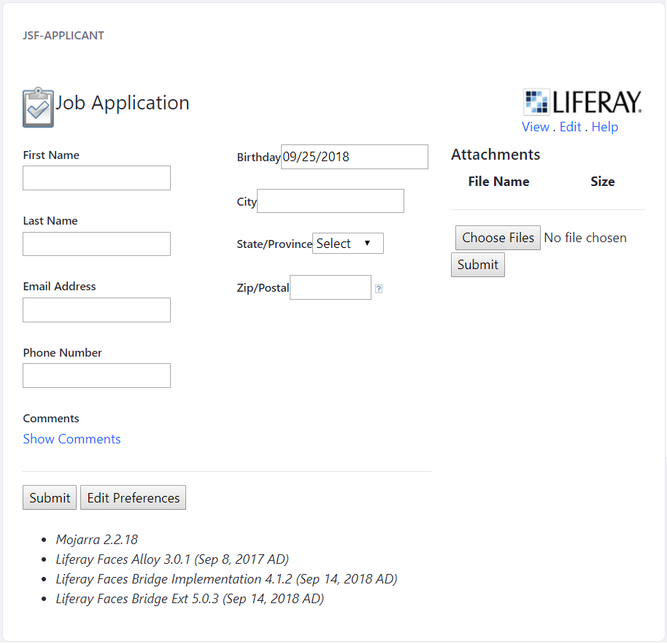
Task: Focus the Zip/Postal input field
Action: click(331, 287)
